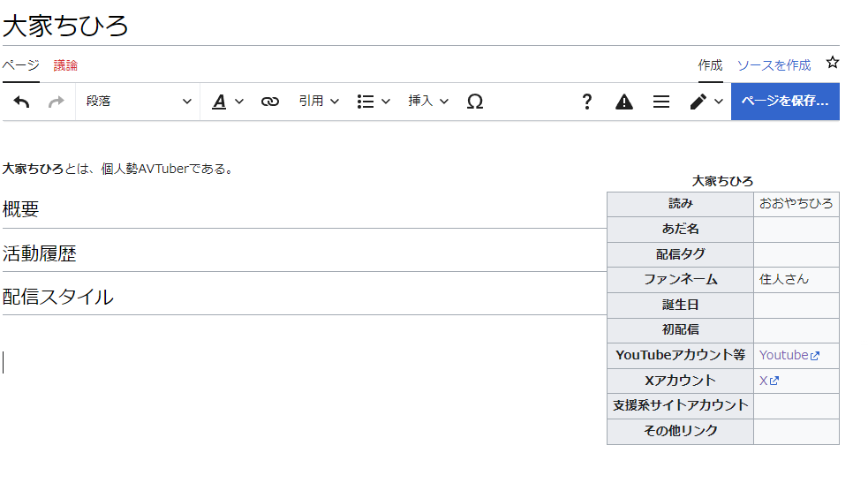The width and height of the screenshot is (868, 483).
Task: Switch editor mode via pencil dropdown
Action: [x=706, y=102]
